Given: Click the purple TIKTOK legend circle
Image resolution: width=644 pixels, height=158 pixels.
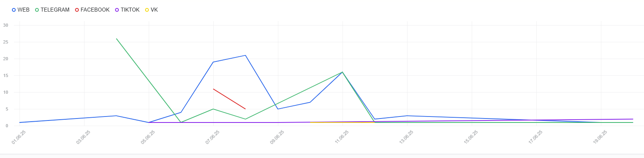Looking at the screenshot, I should point(117,10).
